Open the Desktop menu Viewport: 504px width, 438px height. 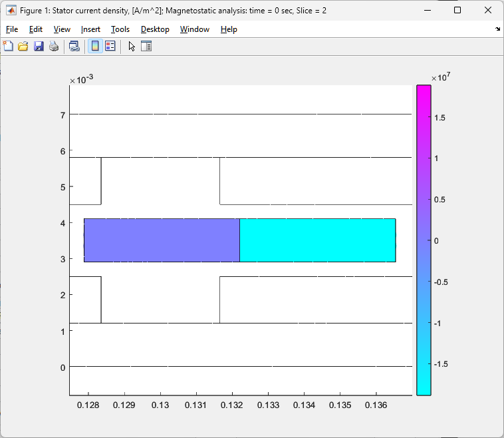[x=155, y=29]
